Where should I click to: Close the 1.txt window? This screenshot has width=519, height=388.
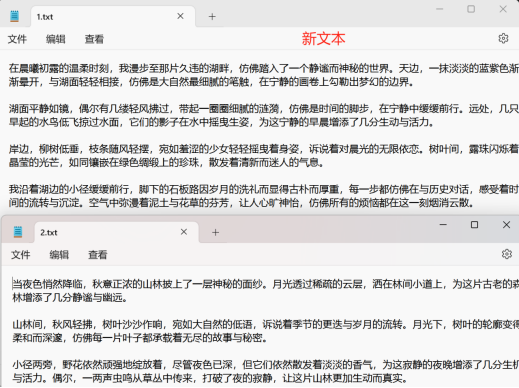[503, 9]
